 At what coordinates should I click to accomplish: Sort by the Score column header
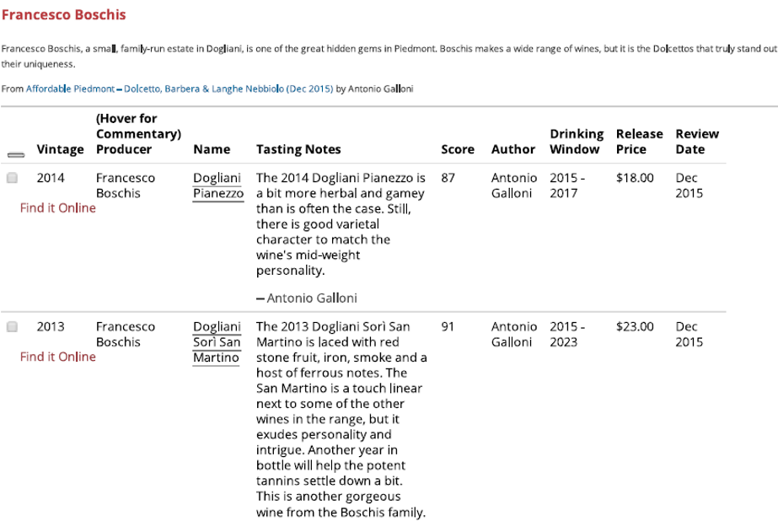pyautogui.click(x=458, y=149)
